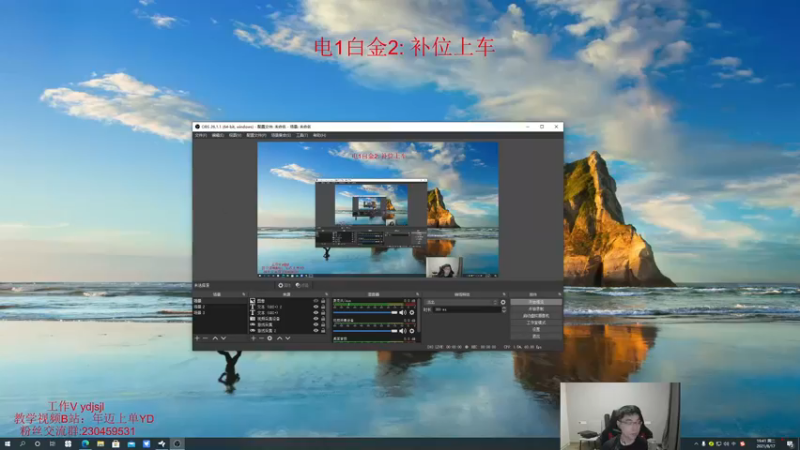Remove selected scene with minus icon
The width and height of the screenshot is (800, 450).
[205, 338]
